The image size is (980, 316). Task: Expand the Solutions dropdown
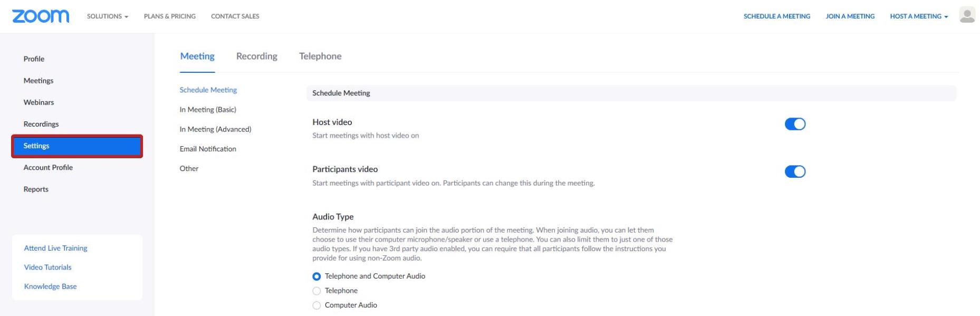pos(108,16)
